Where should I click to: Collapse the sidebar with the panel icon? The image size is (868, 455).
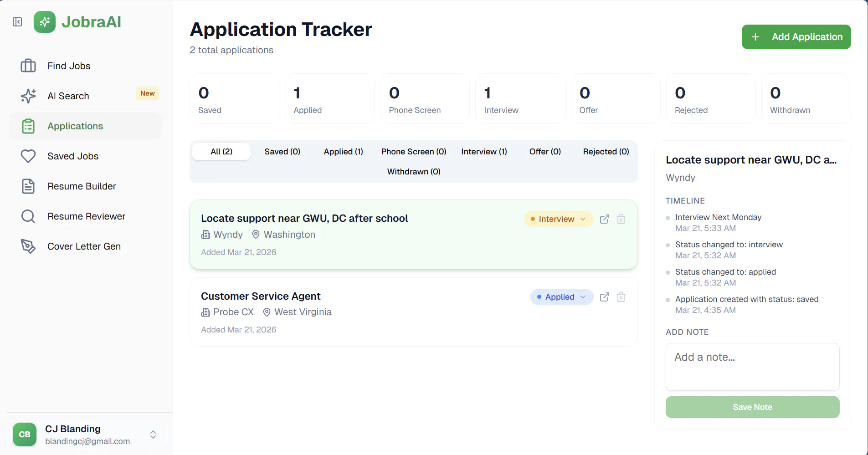[17, 22]
